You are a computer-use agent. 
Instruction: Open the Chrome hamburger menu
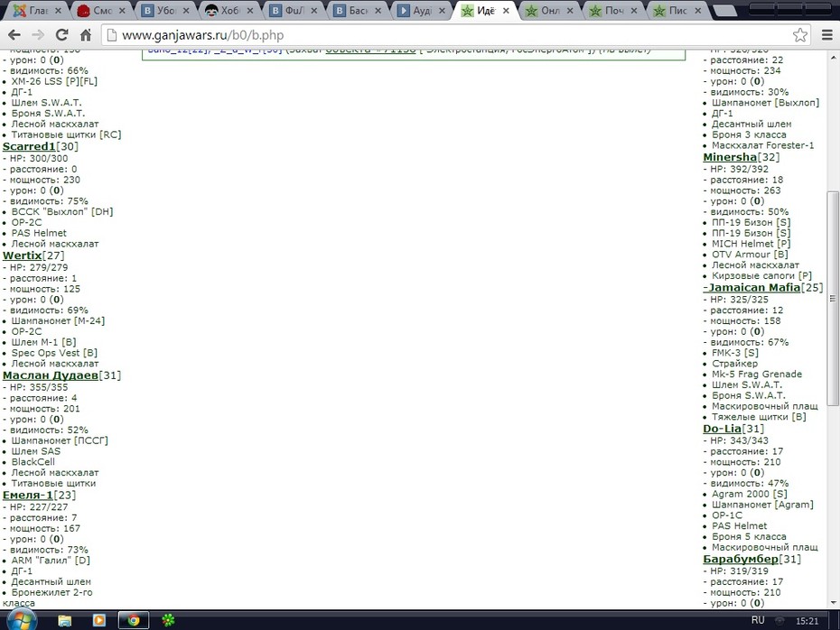tap(827, 35)
